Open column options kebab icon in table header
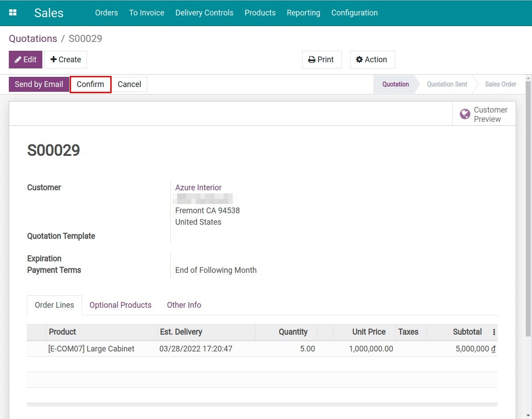This screenshot has width=532, height=419. point(494,332)
